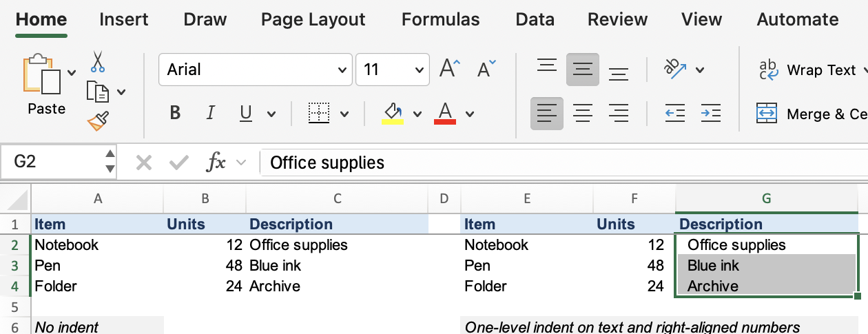Open the Formulas tab
This screenshot has width=868, height=334.
[x=440, y=19]
